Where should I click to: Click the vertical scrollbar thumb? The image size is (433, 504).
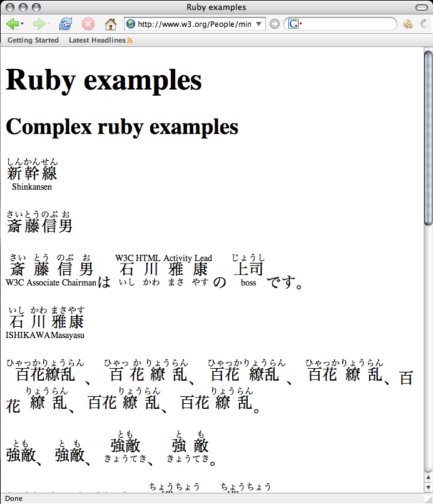pos(428,138)
